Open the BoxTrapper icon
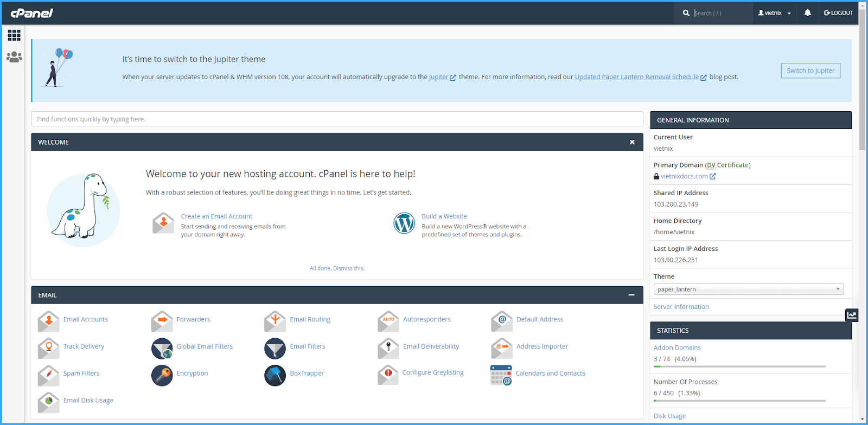 275,375
